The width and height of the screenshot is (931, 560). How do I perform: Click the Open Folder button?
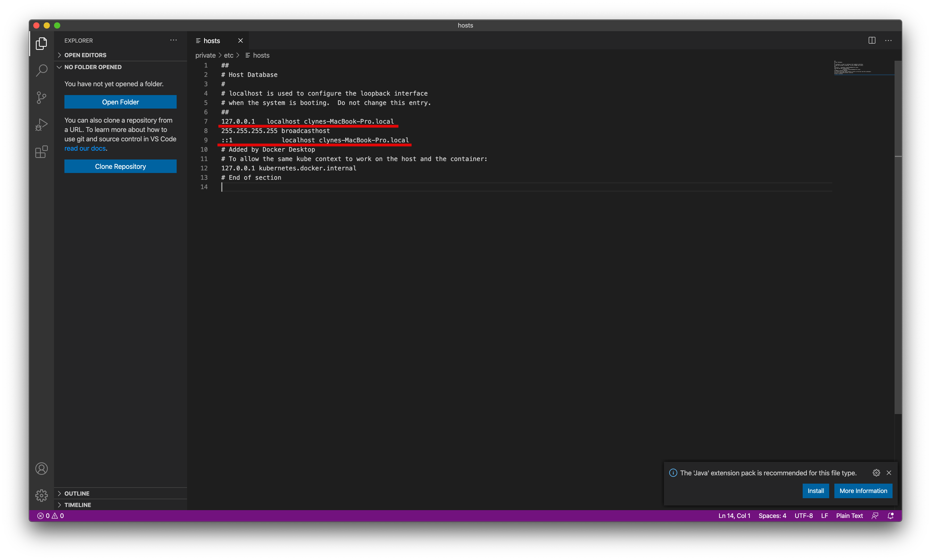(x=120, y=102)
